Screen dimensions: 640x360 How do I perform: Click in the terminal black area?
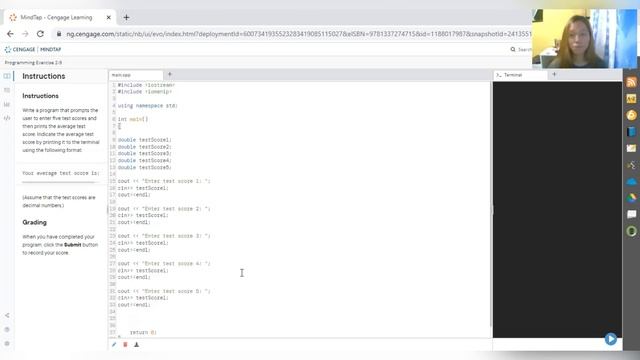coord(557,209)
